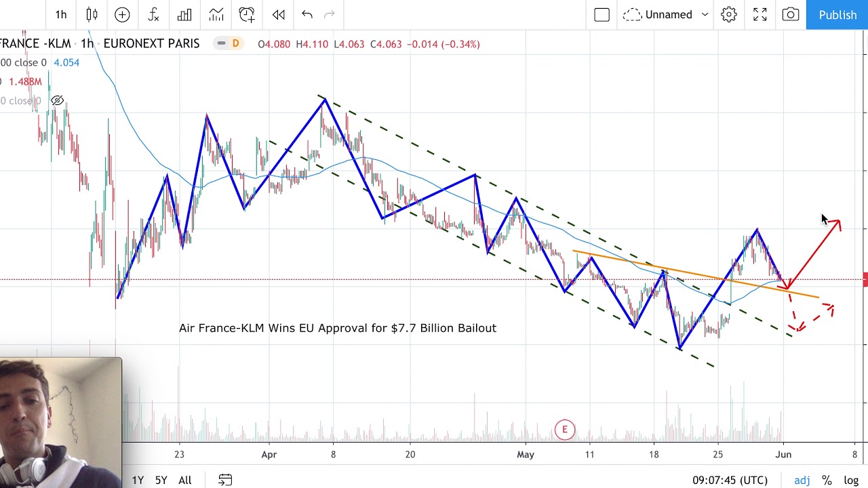This screenshot has width=868, height=488.
Task: Click the Compare or add symbol plus icon
Action: [x=122, y=14]
